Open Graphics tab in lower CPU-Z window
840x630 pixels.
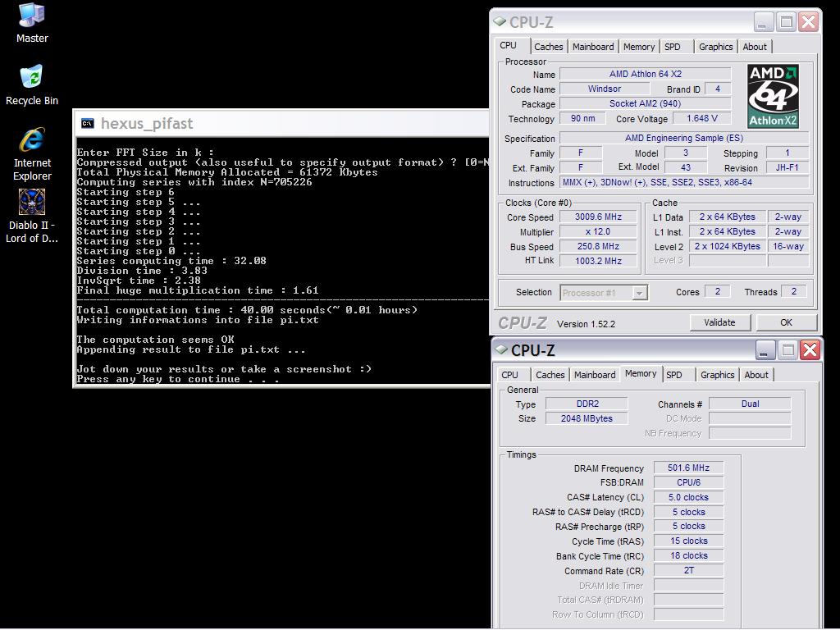pyautogui.click(x=717, y=375)
